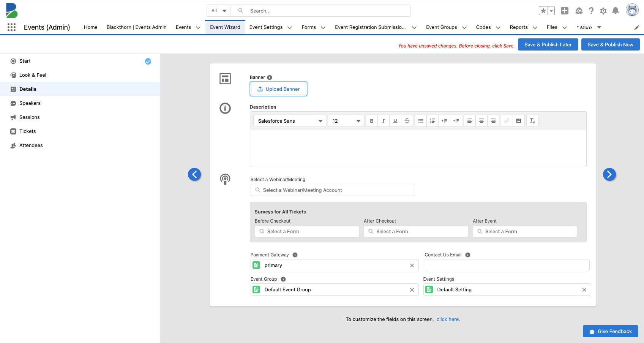
Task: Expand the Events tab dropdown chevron
Action: click(198, 27)
